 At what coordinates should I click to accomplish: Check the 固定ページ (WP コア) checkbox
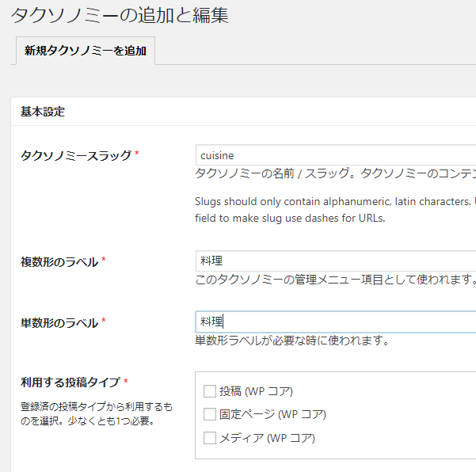point(210,414)
